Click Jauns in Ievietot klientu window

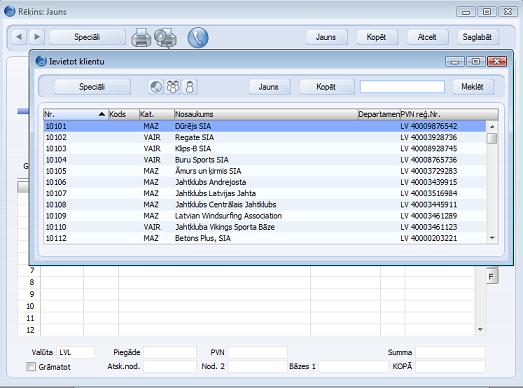pyautogui.click(x=269, y=87)
